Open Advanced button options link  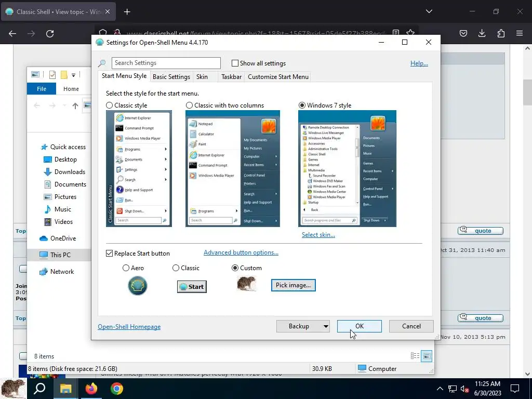241,253
